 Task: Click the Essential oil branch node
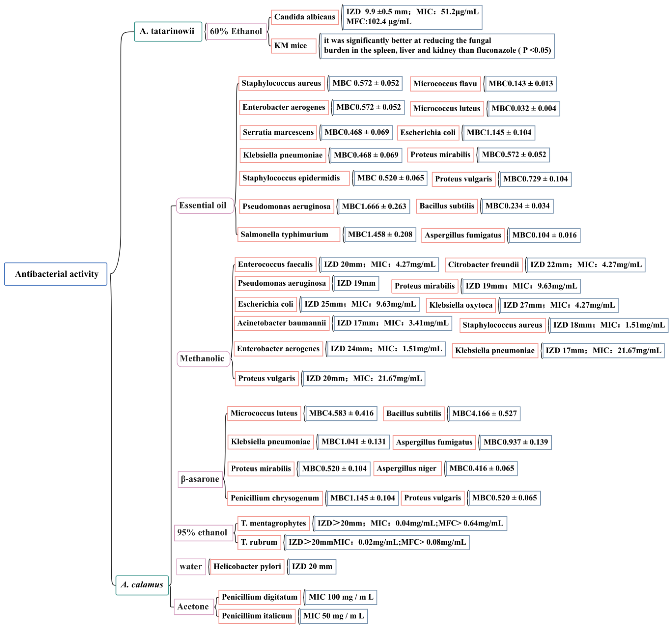click(205, 206)
